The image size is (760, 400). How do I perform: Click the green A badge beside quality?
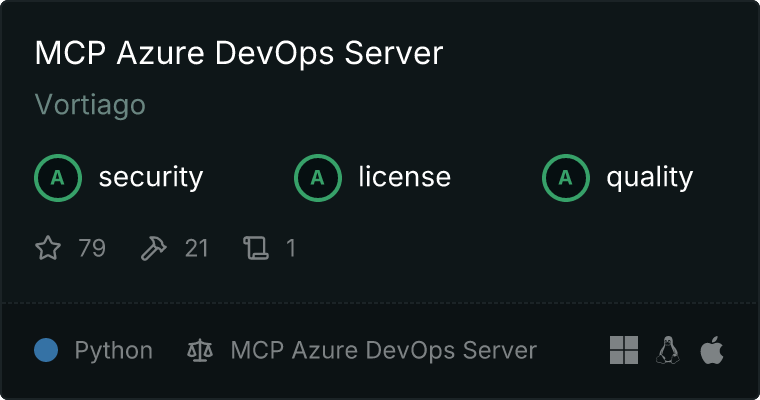point(566,178)
